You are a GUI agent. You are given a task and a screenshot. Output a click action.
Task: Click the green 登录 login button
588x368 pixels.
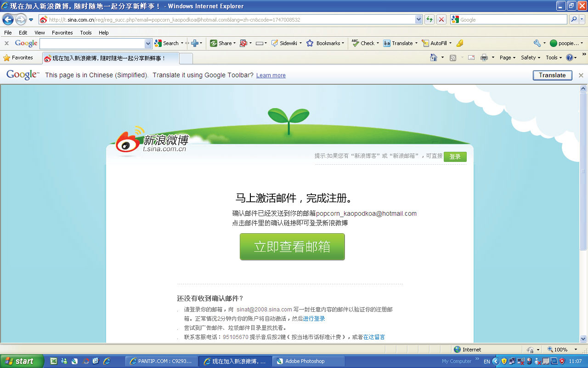[x=455, y=156]
